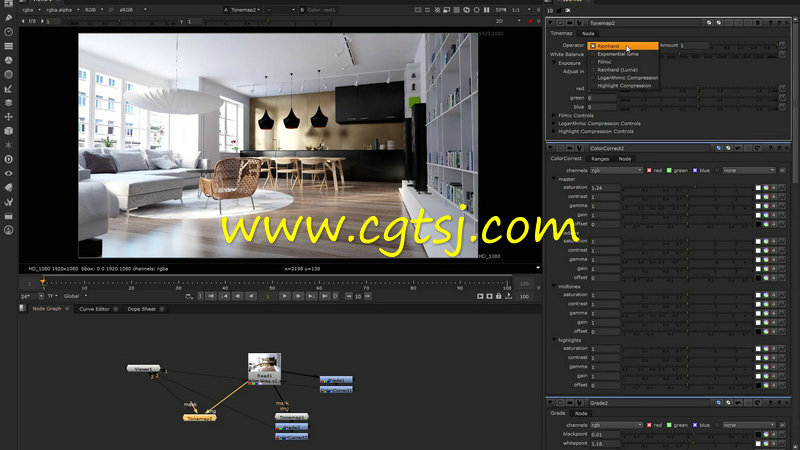Click master saturation white color swatch

tap(758, 188)
